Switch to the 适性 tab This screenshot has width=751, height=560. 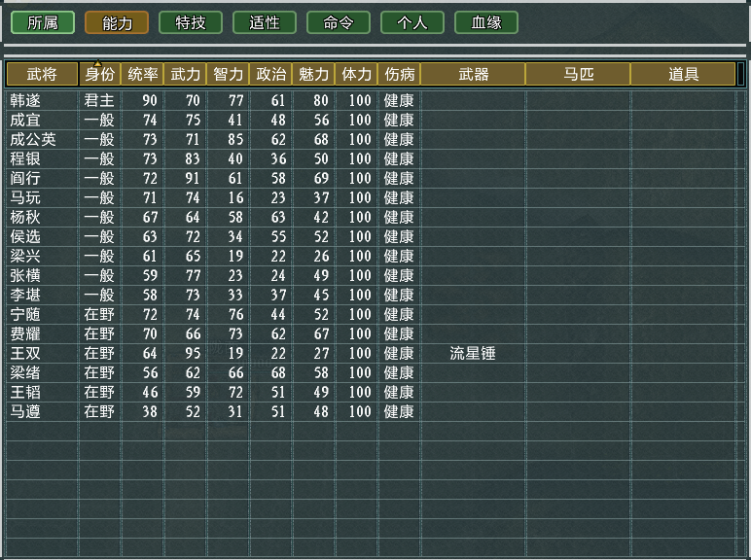tap(265, 22)
